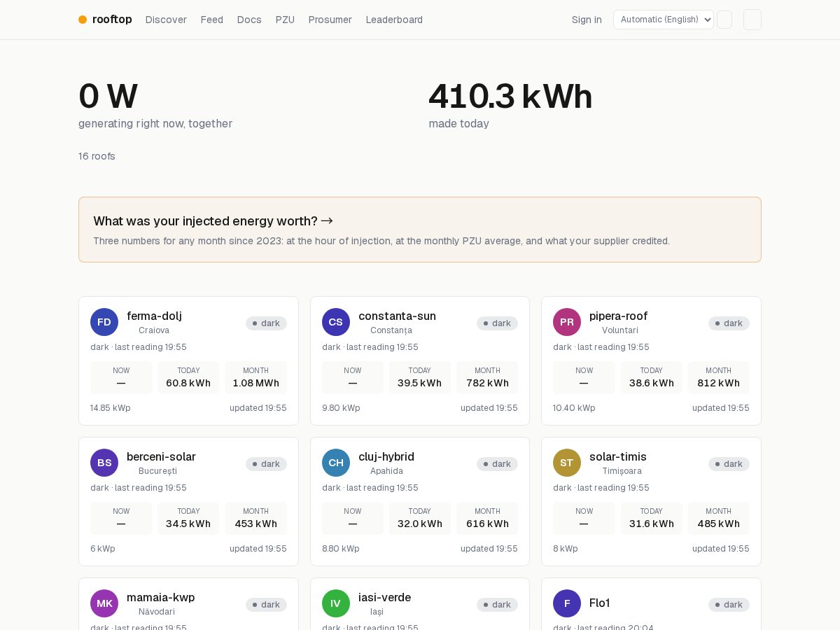Screen dimensions: 840x630
Task: Click the '0 W' generating now figure
Action: coord(108,97)
